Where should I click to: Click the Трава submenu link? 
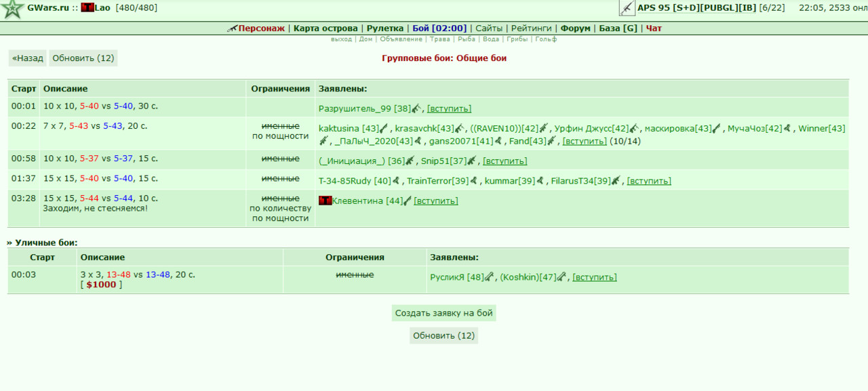[440, 39]
